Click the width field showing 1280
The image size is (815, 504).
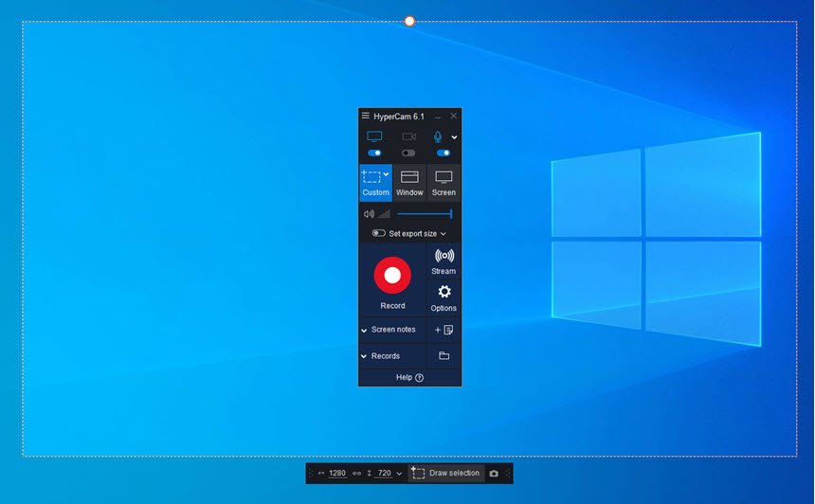tap(336, 473)
